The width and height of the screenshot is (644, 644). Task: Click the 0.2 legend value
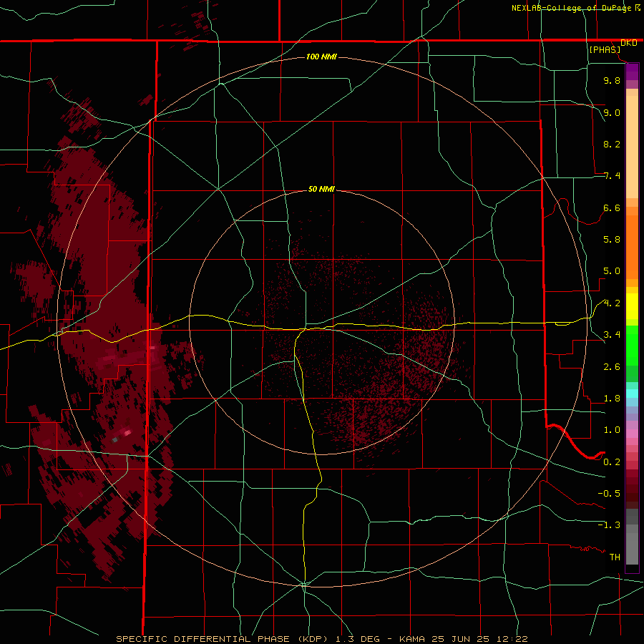612,462
